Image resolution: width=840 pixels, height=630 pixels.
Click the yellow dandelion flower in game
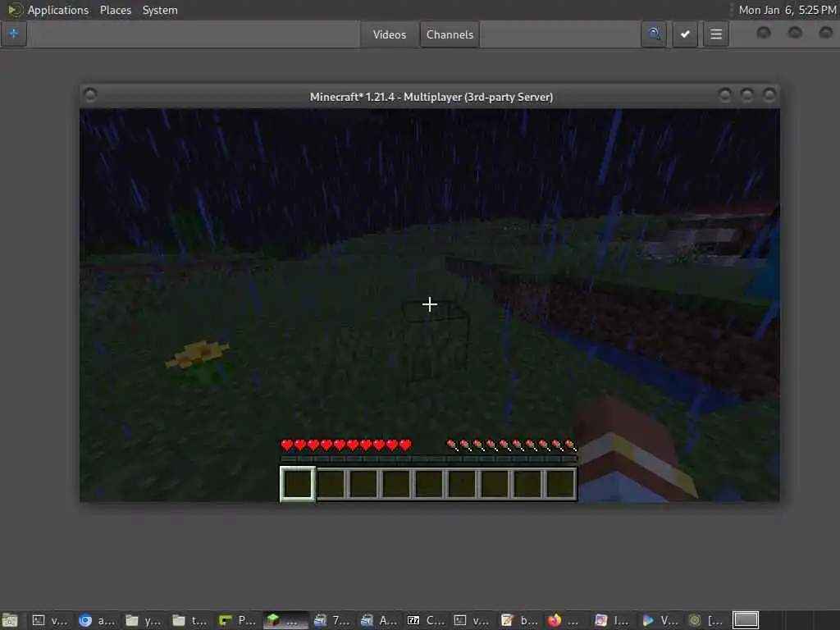click(x=198, y=354)
